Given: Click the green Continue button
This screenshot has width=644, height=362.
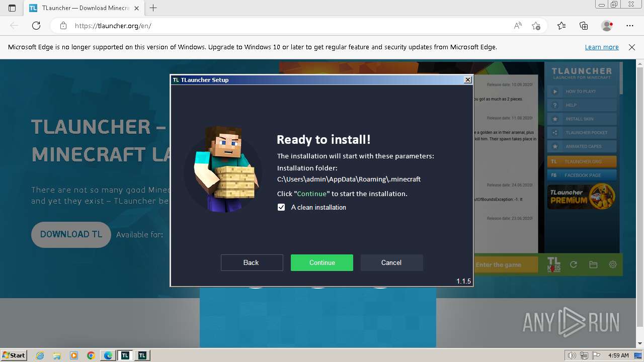Looking at the screenshot, I should tap(322, 262).
